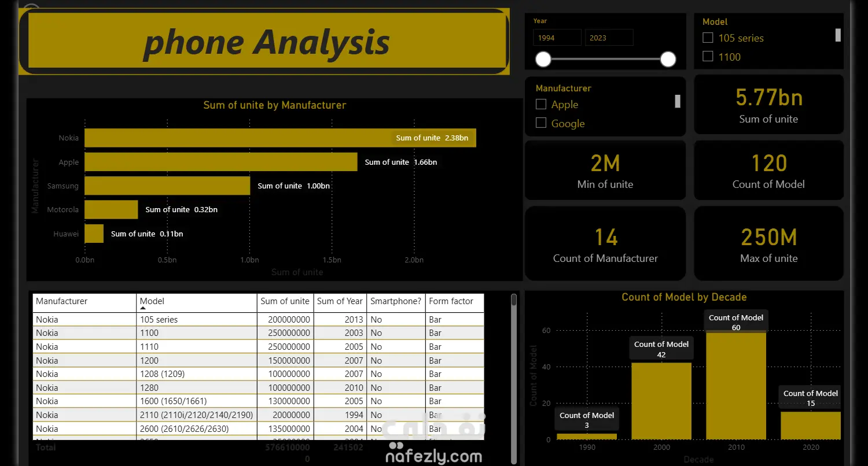Click the '200000000' unite value cell
The height and width of the screenshot is (466, 868).
pyautogui.click(x=285, y=320)
